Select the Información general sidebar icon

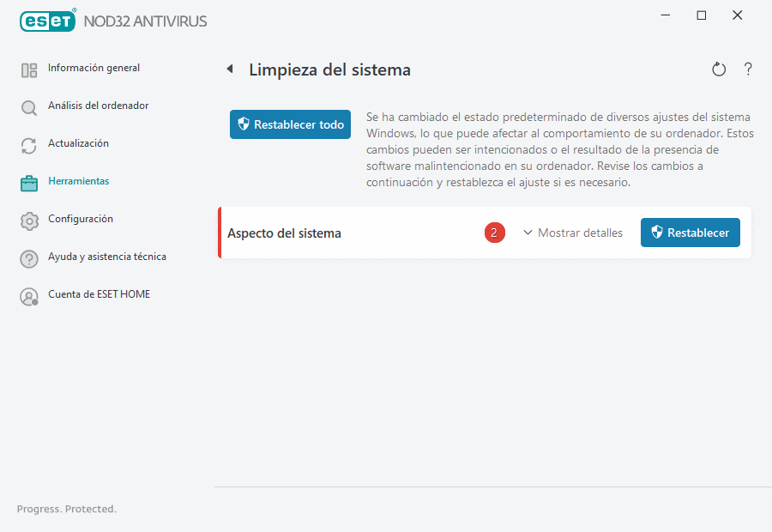29,68
